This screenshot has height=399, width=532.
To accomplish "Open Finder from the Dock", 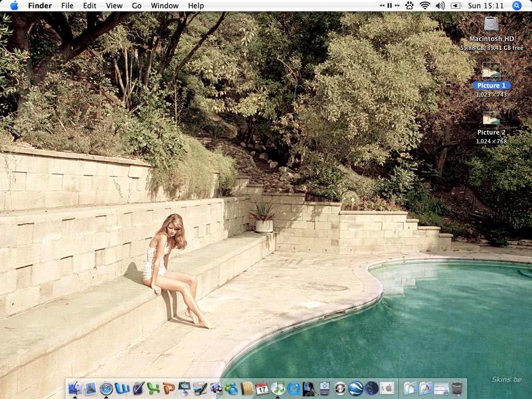I will tap(75, 388).
